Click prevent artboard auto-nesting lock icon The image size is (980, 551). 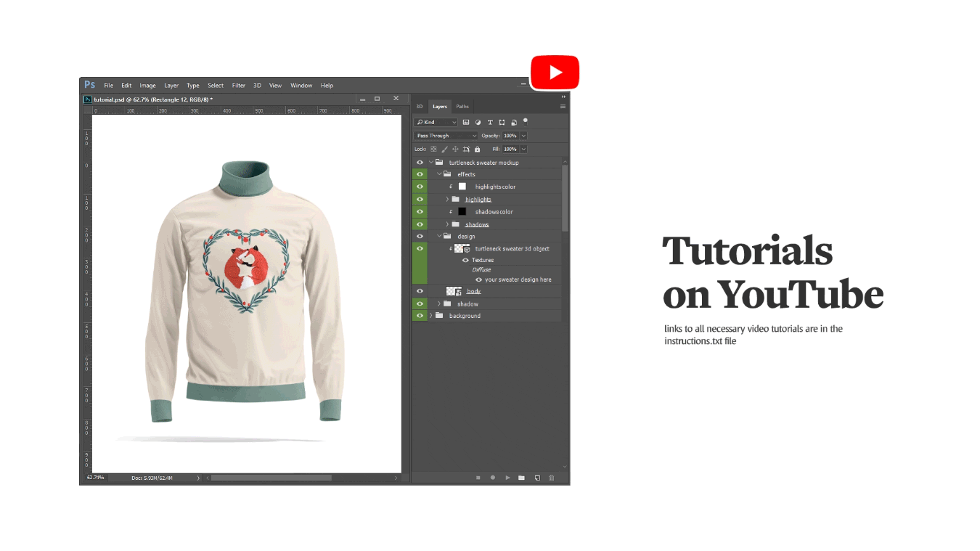pos(466,149)
